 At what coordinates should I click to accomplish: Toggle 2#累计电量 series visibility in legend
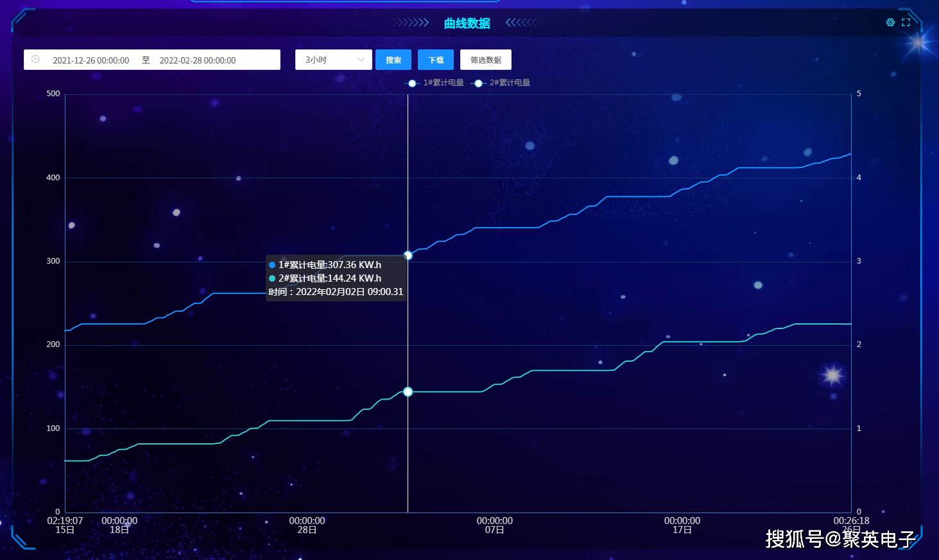[510, 83]
